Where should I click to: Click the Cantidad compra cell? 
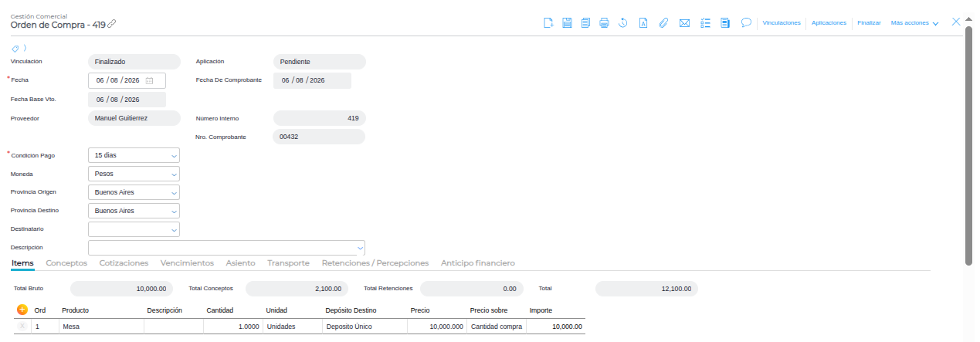(497, 327)
